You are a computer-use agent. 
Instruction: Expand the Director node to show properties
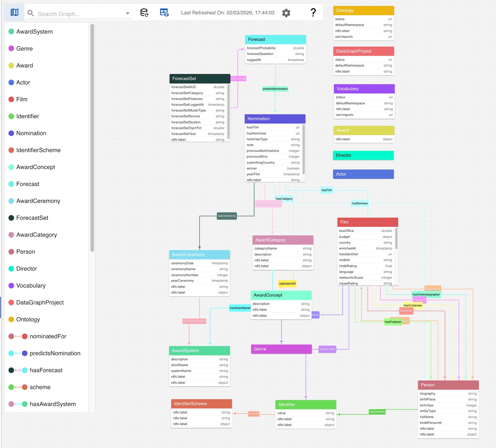[363, 155]
